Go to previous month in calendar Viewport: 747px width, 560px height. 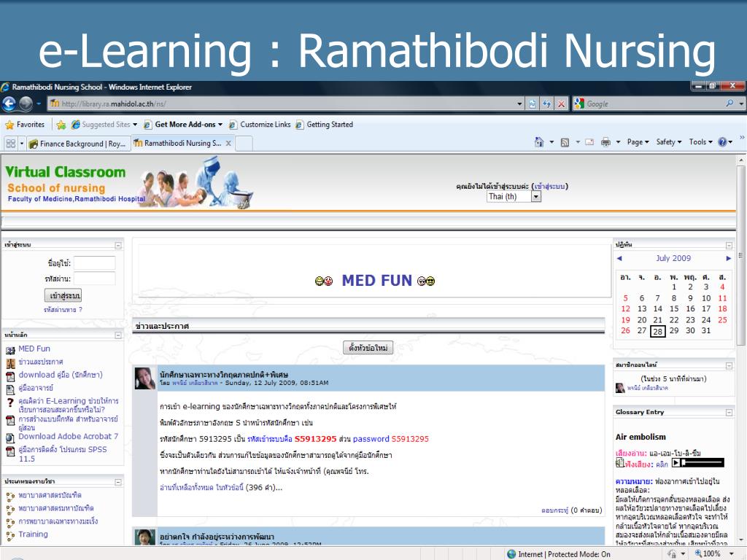pyautogui.click(x=619, y=259)
